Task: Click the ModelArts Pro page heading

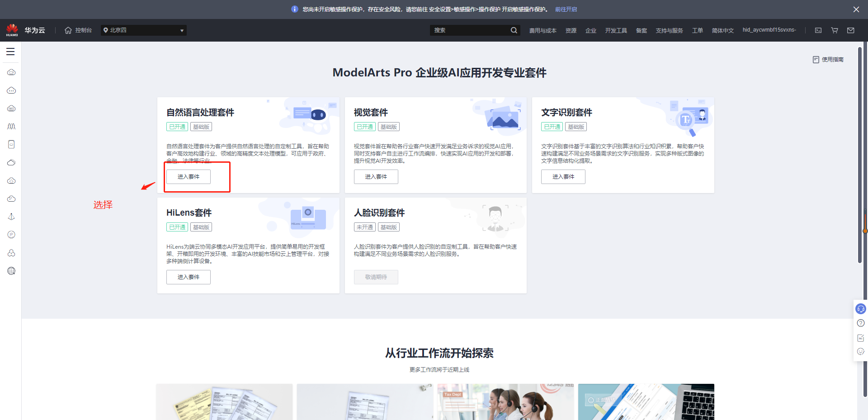Action: tap(439, 73)
